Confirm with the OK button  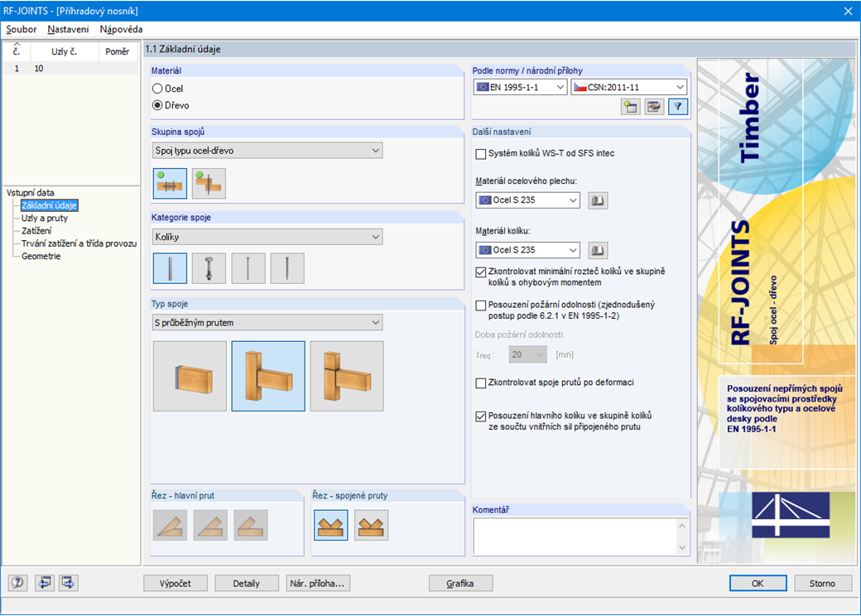coord(758,583)
